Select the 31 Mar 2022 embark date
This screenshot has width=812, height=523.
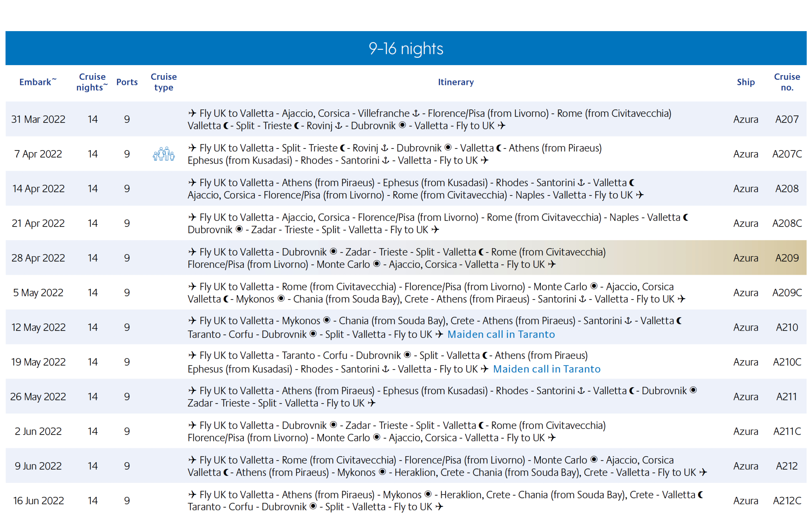tap(38, 119)
